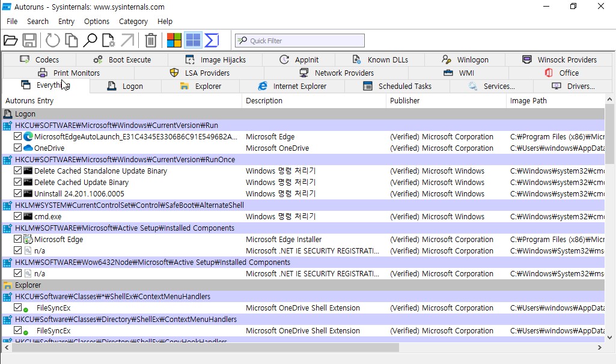Open the Office tab
This screenshot has width=616, height=364.
[561, 73]
